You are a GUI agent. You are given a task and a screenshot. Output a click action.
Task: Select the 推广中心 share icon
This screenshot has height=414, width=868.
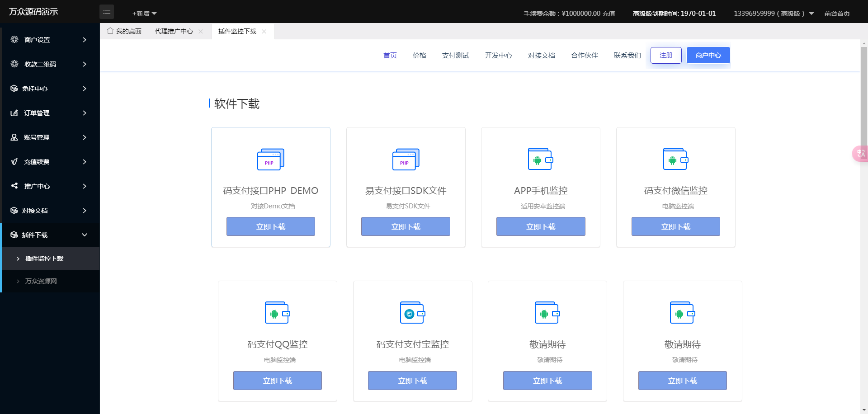14,186
